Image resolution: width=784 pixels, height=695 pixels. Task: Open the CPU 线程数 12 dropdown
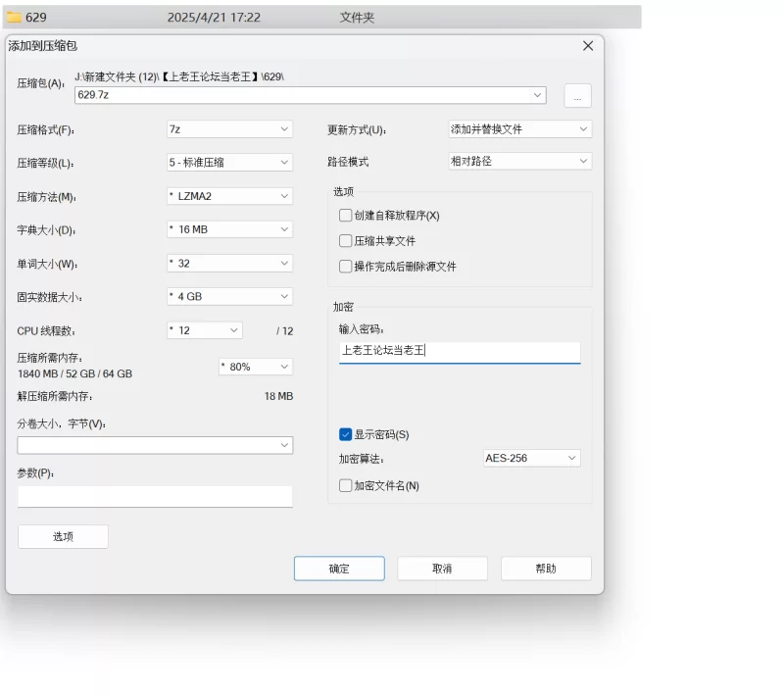click(205, 330)
